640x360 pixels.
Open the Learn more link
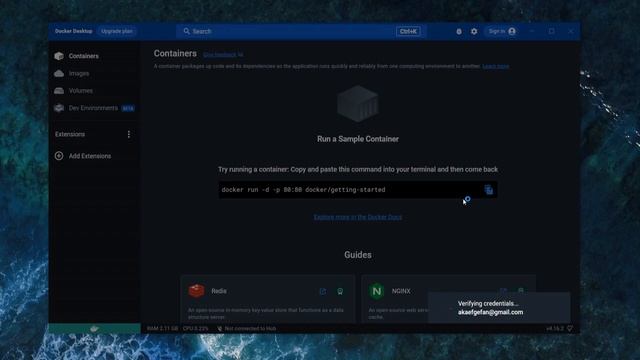click(x=496, y=66)
